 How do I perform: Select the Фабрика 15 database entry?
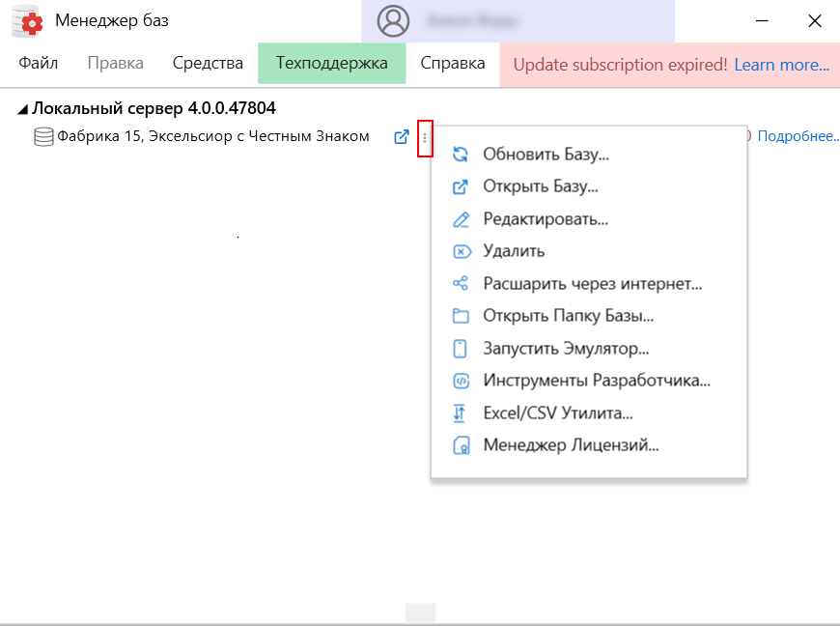(x=212, y=137)
